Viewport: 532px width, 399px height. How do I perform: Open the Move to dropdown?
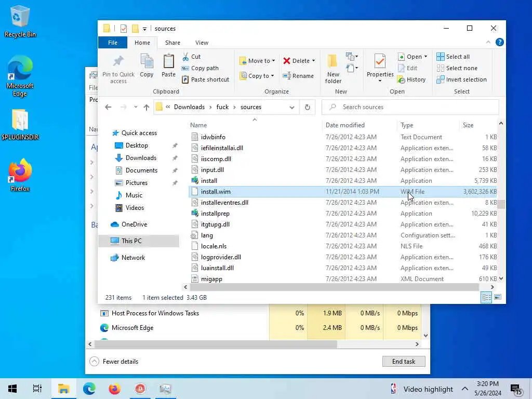[257, 61]
